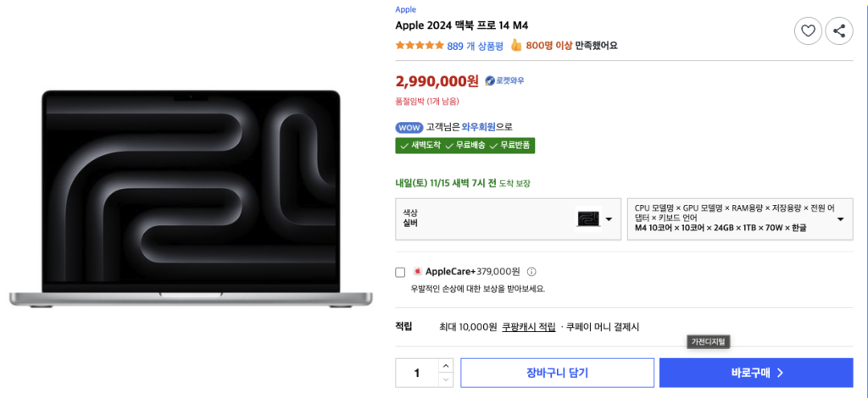Increase quantity with the up arrow
The width and height of the screenshot is (868, 398).
pyautogui.click(x=446, y=366)
